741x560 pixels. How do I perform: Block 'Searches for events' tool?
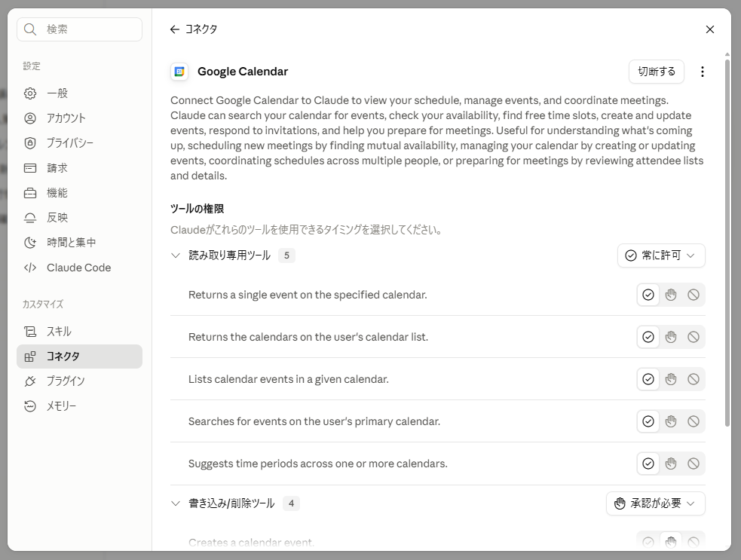694,421
